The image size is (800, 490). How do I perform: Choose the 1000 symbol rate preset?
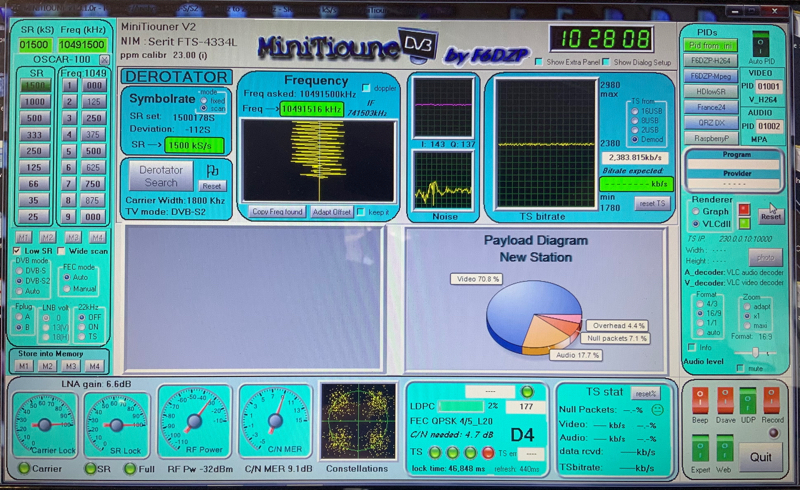(x=34, y=102)
